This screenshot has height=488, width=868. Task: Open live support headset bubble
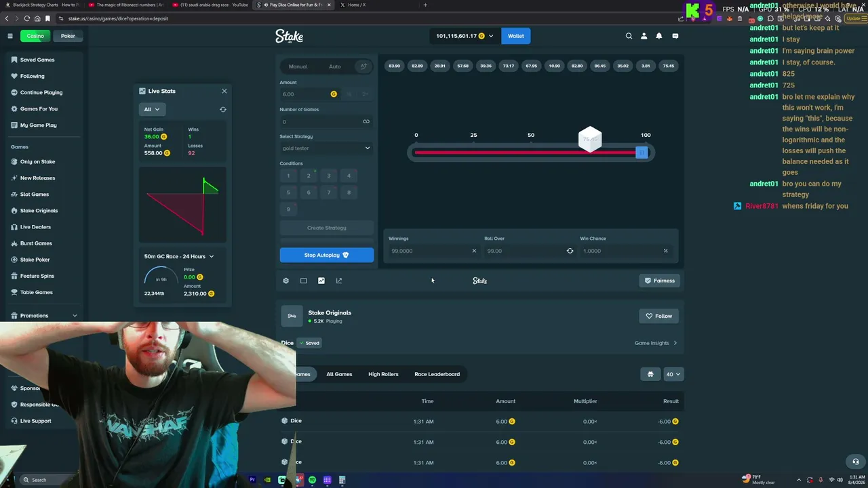pos(855,462)
